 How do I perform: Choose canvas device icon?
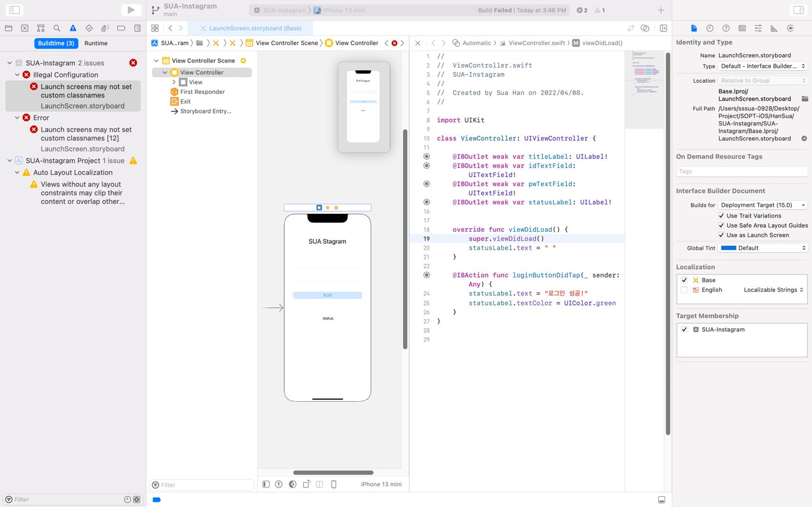tap(333, 484)
